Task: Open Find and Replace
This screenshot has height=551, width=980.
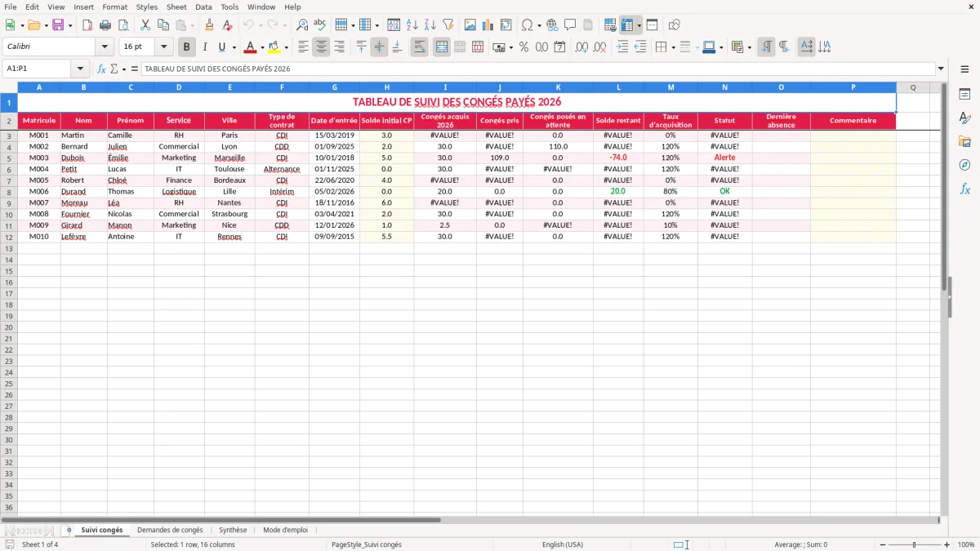Action: click(x=302, y=25)
